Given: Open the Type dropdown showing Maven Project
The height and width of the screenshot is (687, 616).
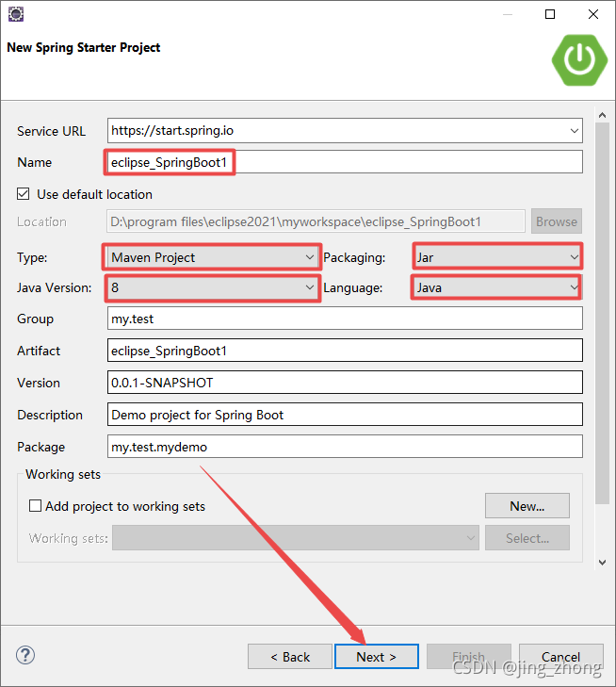Looking at the screenshot, I should tap(212, 256).
